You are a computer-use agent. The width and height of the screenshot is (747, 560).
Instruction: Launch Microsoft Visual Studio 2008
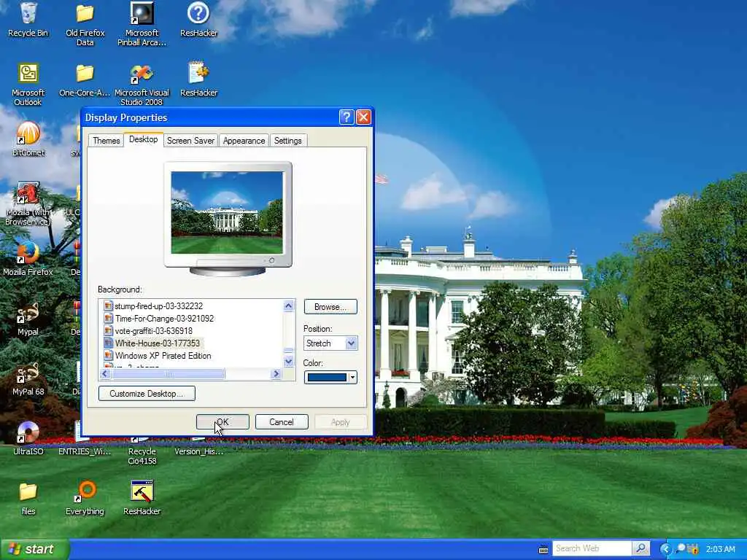coord(142,84)
